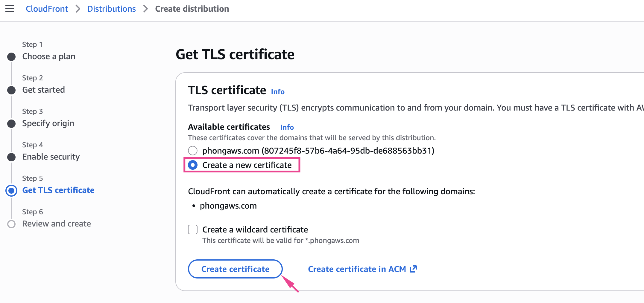644x303 pixels.
Task: Click the CloudFront breadcrumb link
Action: (47, 9)
